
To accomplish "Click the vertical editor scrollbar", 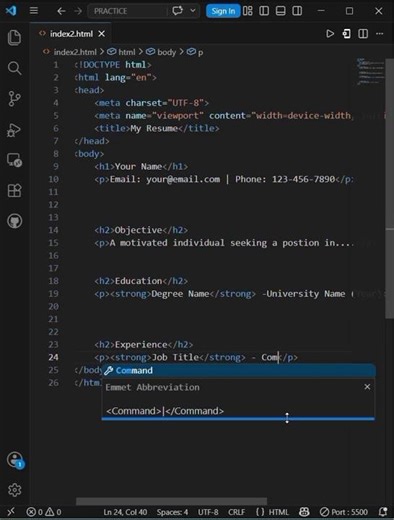I will tap(389, 189).
